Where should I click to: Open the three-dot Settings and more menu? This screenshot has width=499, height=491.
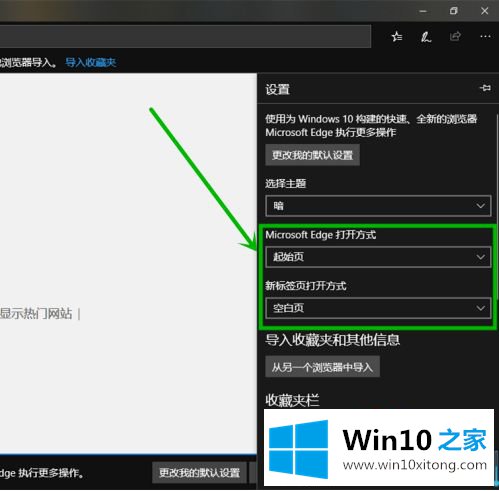485,36
